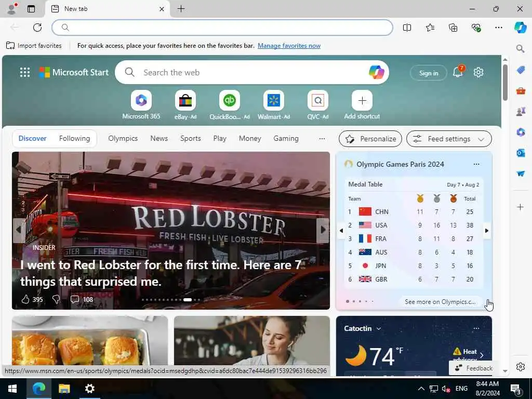Viewport: 532px width, 399px height.
Task: Open the Outlook sidebar icon
Action: pos(521,153)
